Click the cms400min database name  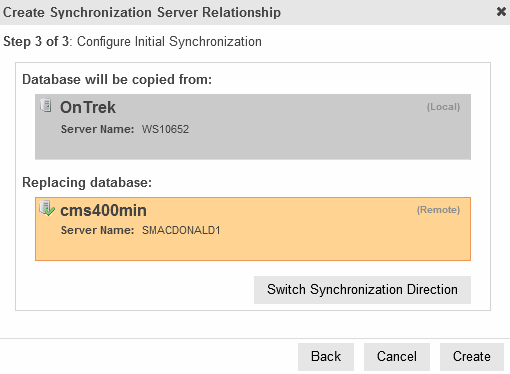pyautogui.click(x=103, y=211)
